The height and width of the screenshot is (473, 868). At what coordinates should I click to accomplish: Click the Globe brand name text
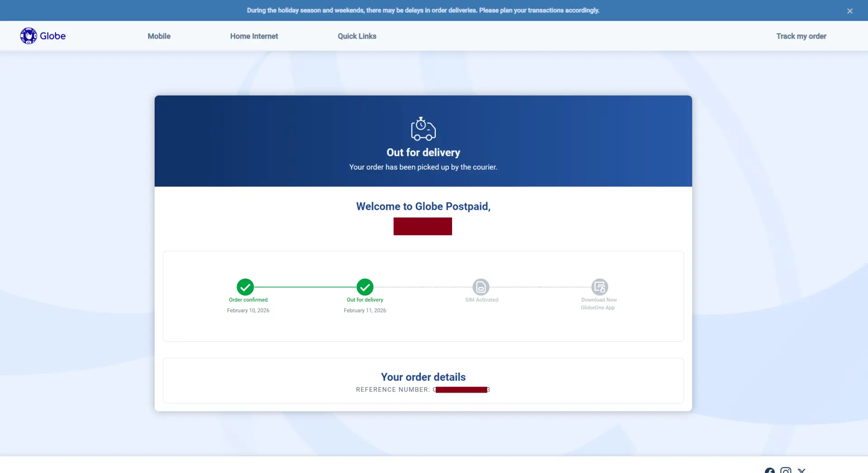(53, 36)
